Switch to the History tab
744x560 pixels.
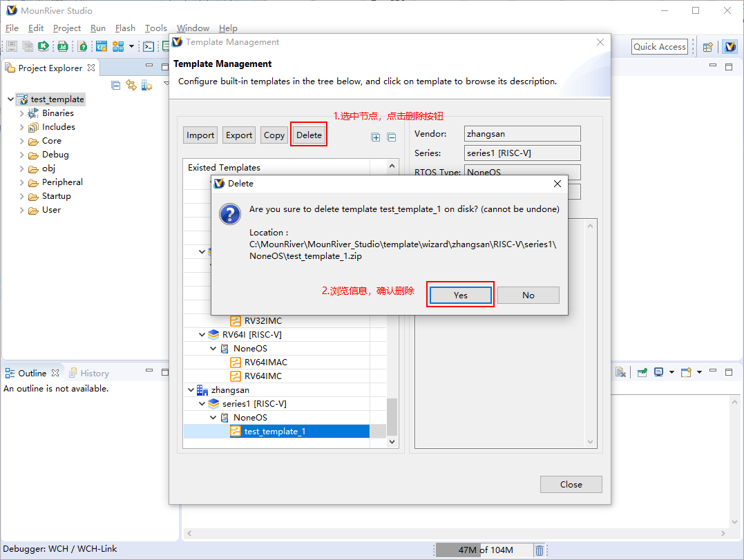pyautogui.click(x=89, y=373)
